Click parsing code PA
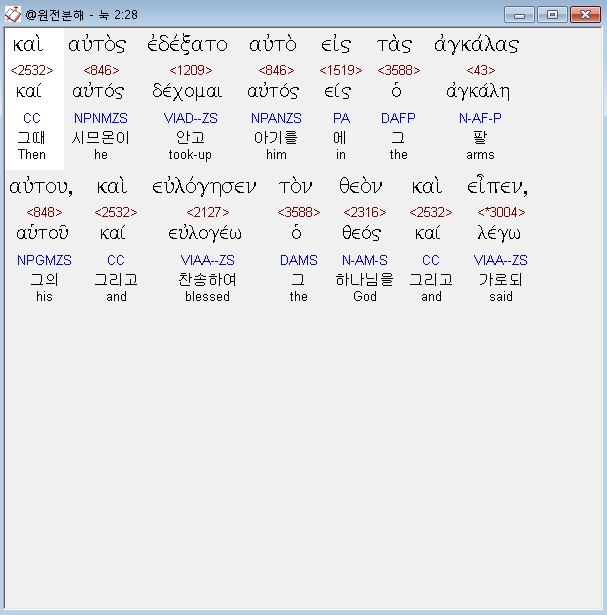 click(x=341, y=118)
